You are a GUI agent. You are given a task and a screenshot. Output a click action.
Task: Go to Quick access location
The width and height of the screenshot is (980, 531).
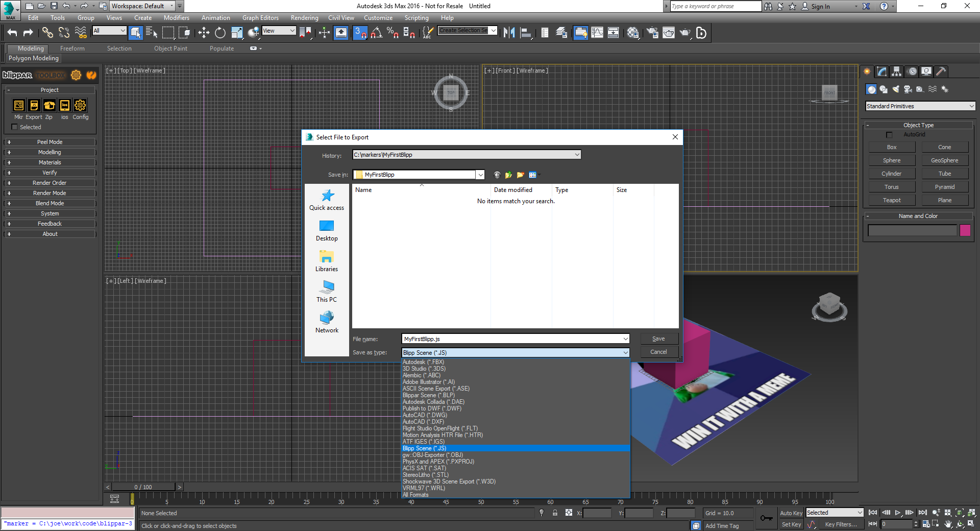327,200
